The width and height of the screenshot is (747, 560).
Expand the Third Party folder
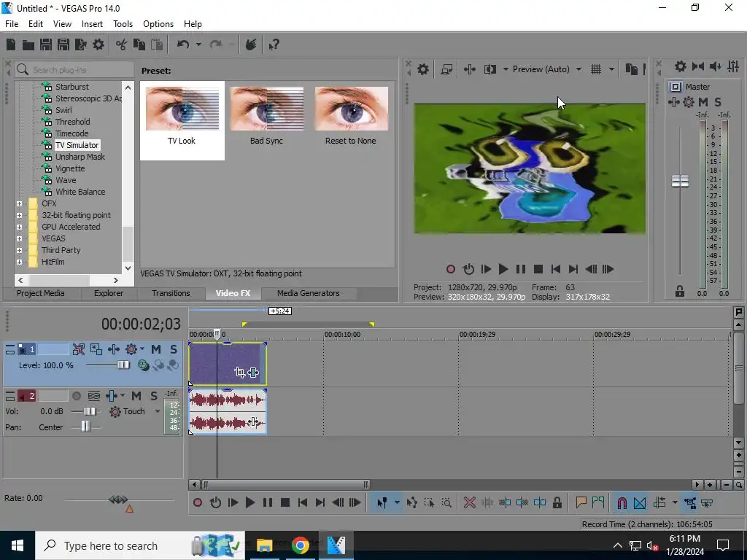point(20,251)
